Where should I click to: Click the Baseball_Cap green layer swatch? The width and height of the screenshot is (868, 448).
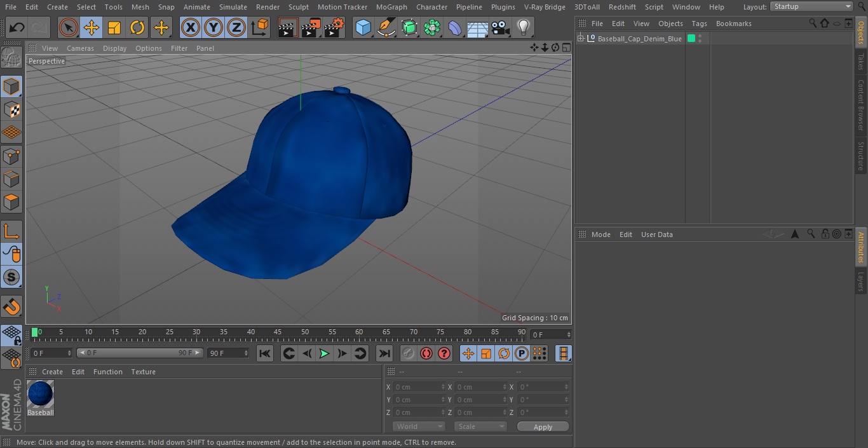pyautogui.click(x=691, y=39)
